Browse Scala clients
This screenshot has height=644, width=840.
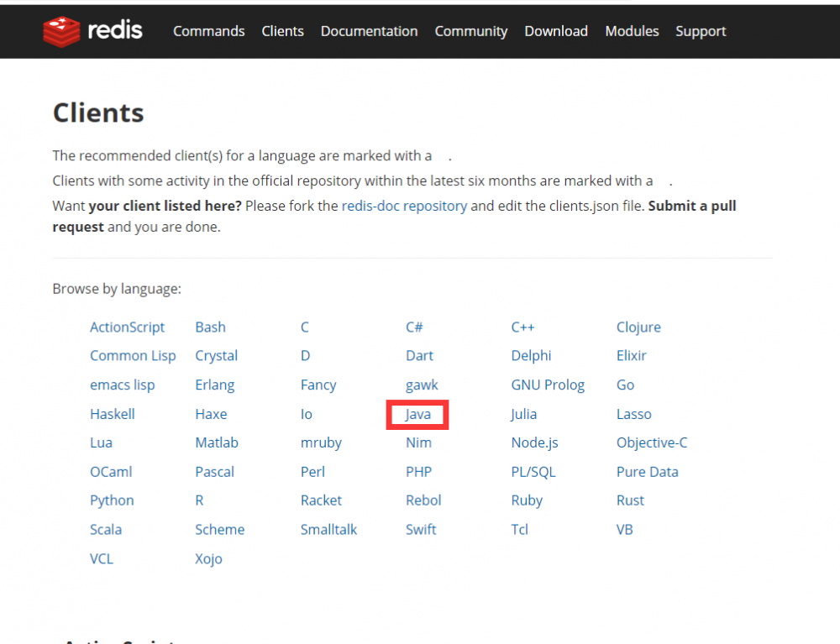(106, 530)
